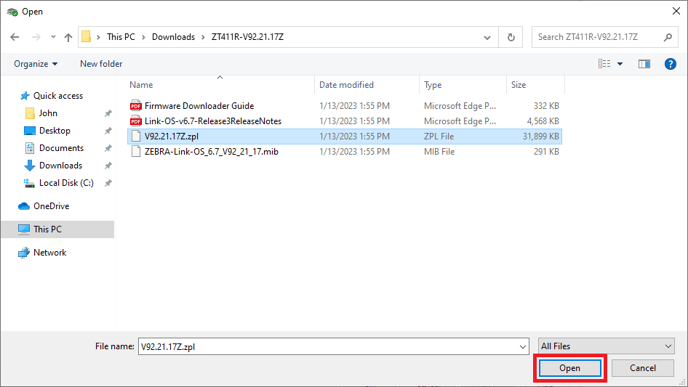Click the MIB File type cell
Screen dimensions: 688x387
point(439,152)
